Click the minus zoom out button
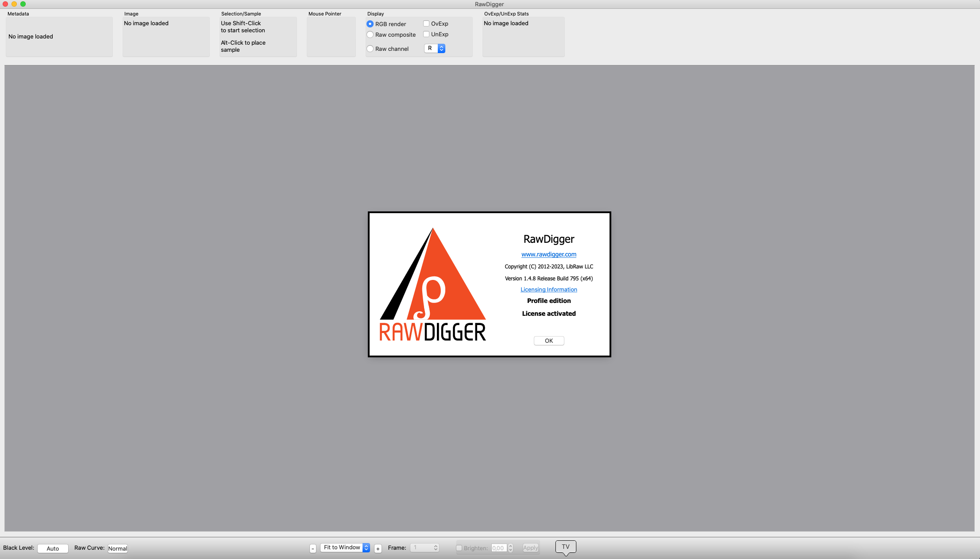 click(x=313, y=549)
